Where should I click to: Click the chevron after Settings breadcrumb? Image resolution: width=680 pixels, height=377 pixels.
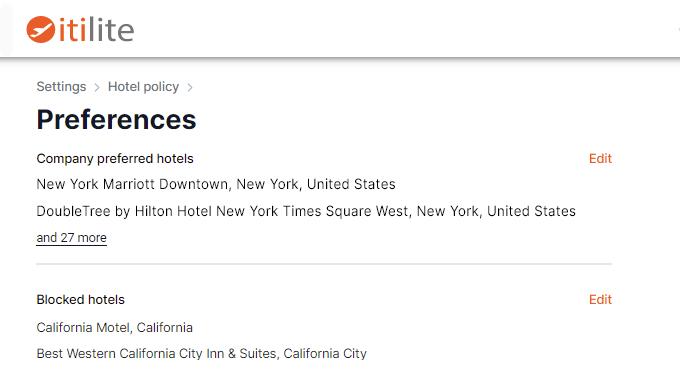(x=97, y=88)
